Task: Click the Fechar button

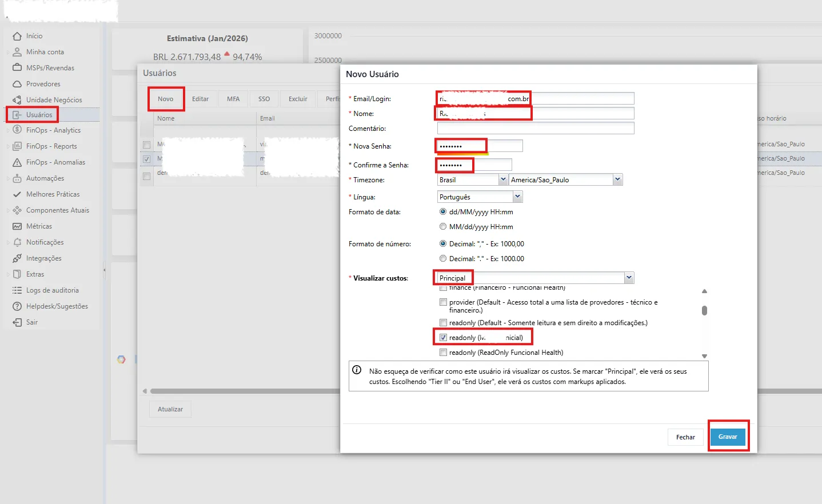Action: click(685, 437)
